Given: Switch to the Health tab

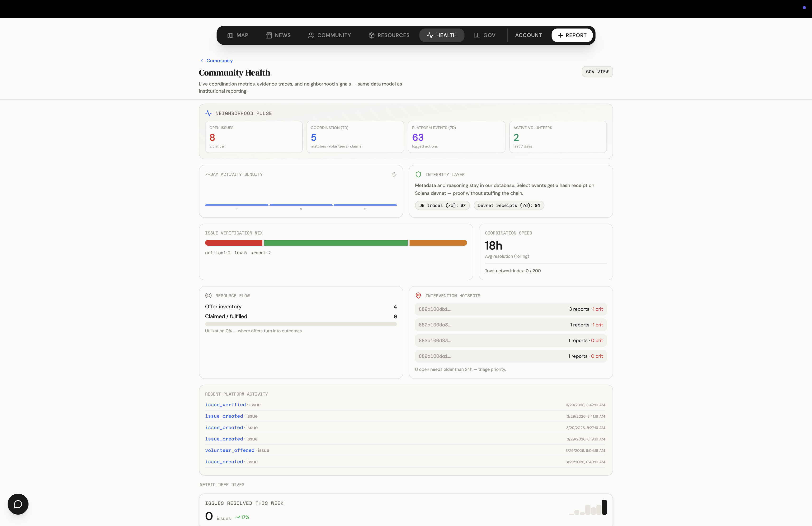Looking at the screenshot, I should [x=441, y=35].
